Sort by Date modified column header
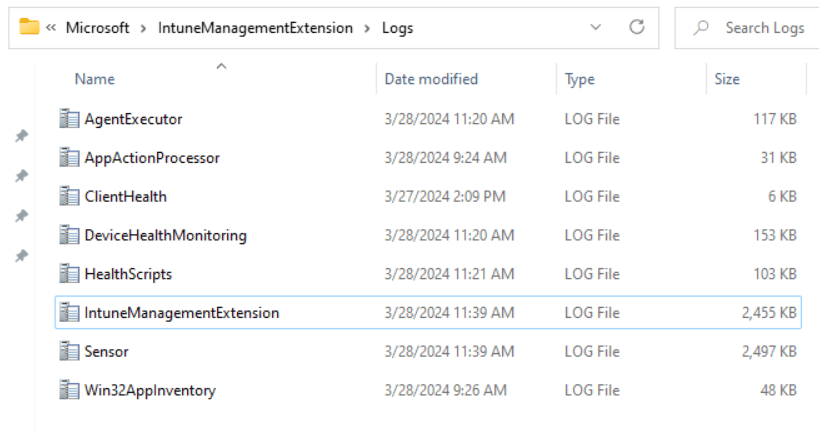This screenshot has height=432, width=819. click(x=431, y=79)
